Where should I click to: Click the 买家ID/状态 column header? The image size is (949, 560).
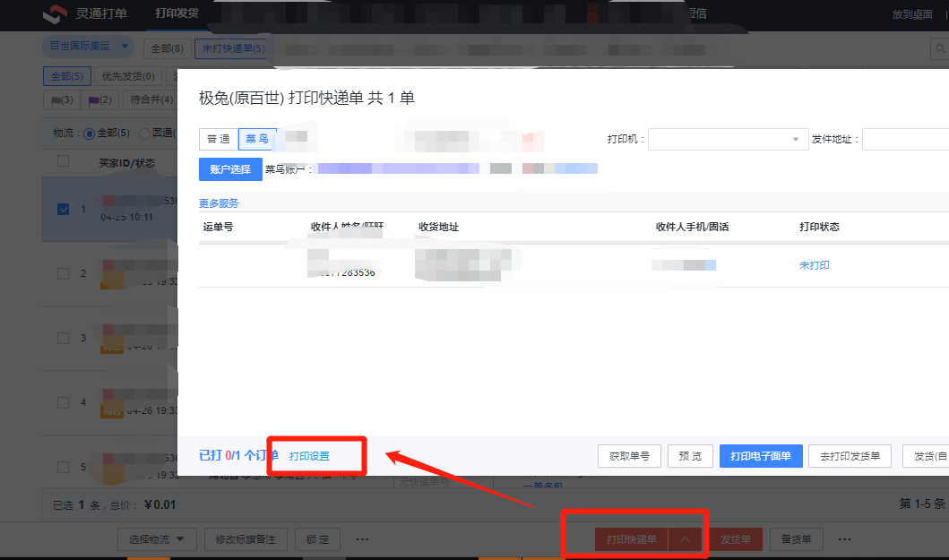(x=127, y=163)
